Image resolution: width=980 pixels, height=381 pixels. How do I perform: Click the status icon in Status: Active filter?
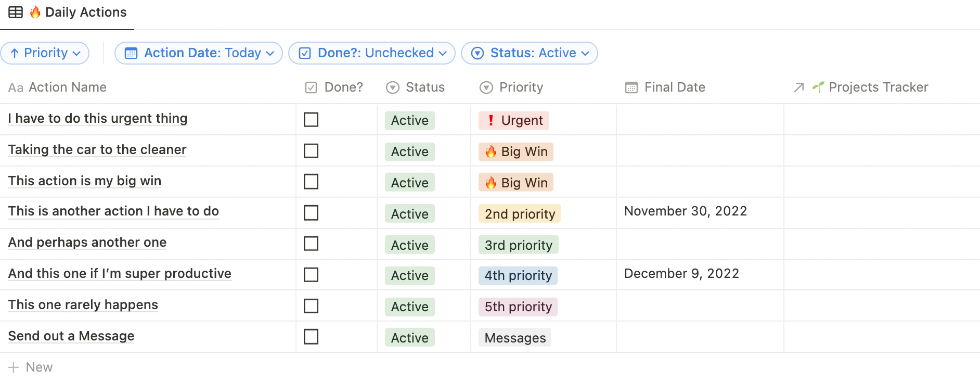click(x=478, y=53)
